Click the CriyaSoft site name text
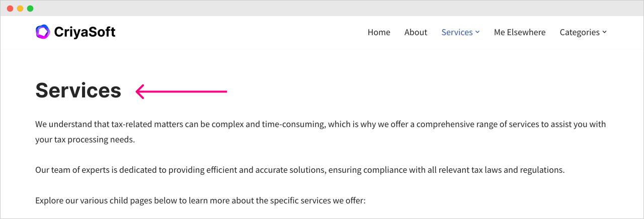 85,32
